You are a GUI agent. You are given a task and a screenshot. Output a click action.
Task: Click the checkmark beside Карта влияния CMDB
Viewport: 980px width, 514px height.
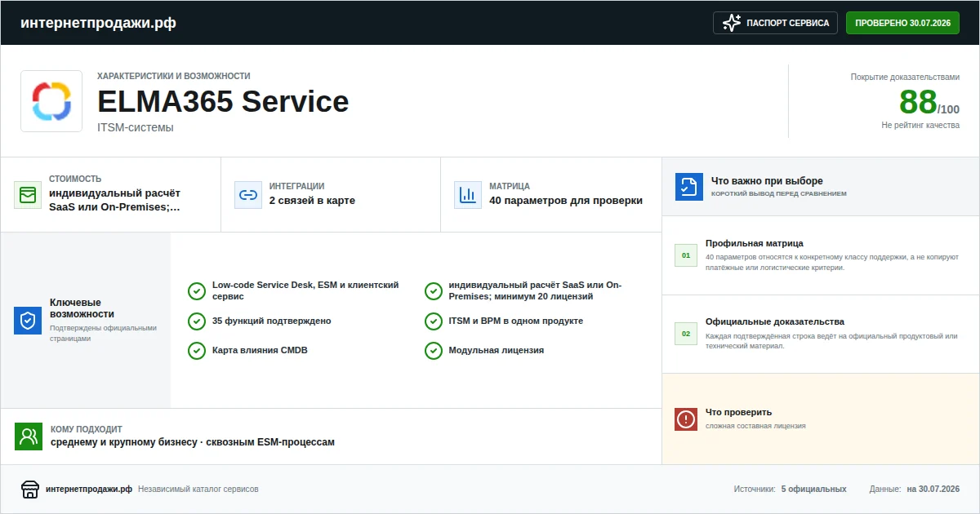(196, 351)
